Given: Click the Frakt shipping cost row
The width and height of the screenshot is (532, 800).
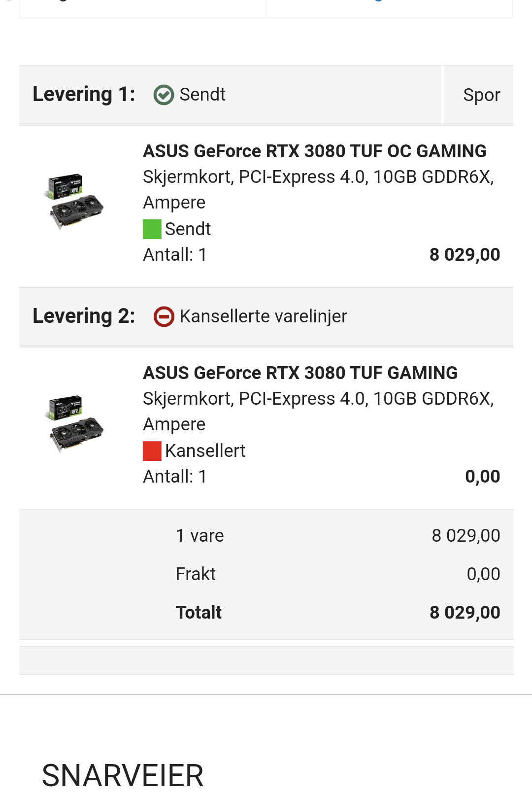Looking at the screenshot, I should point(338,574).
